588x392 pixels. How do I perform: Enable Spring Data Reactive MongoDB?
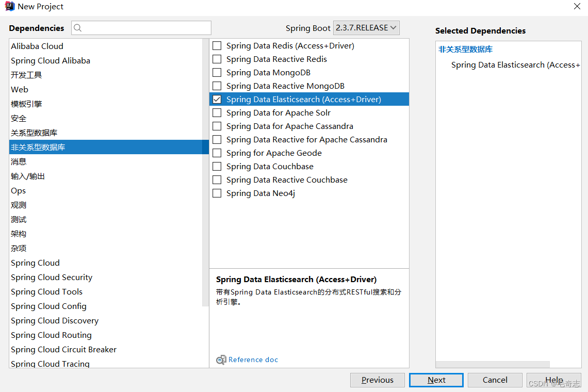click(x=217, y=86)
